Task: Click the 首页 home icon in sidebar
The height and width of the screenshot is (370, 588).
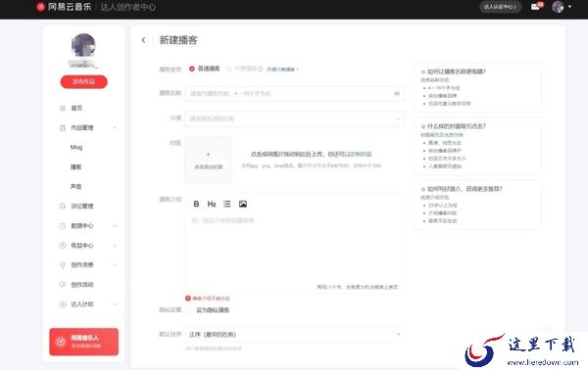Action: (63, 109)
